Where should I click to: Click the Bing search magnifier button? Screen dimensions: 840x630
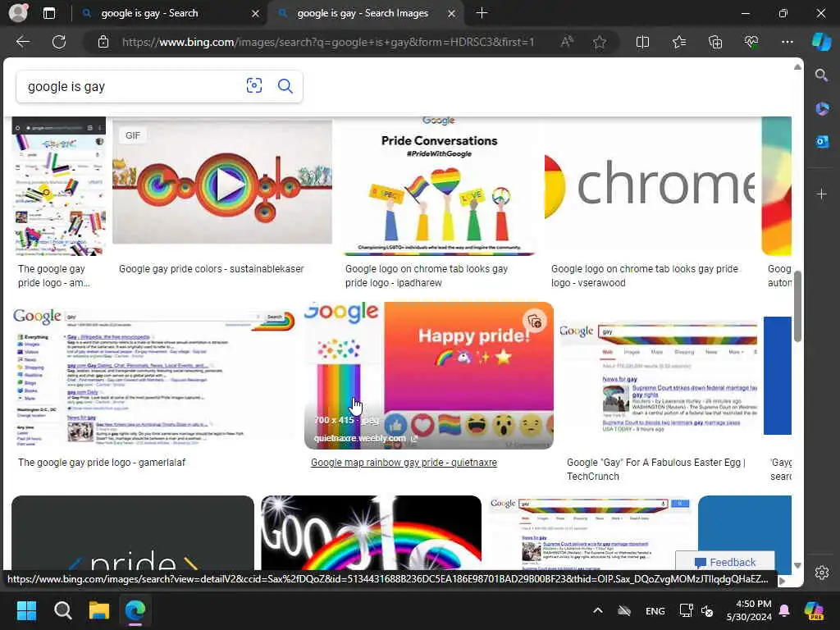click(285, 85)
